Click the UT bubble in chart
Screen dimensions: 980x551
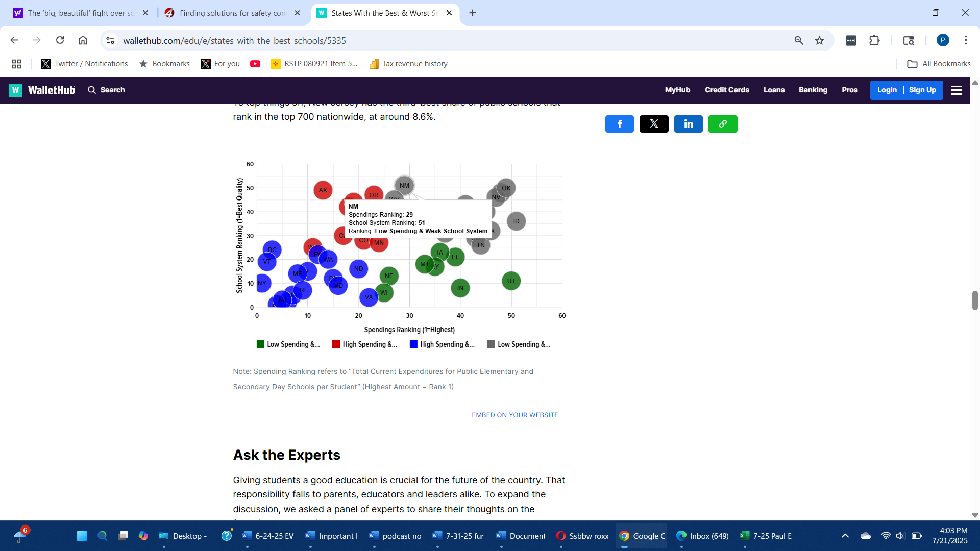[511, 281]
